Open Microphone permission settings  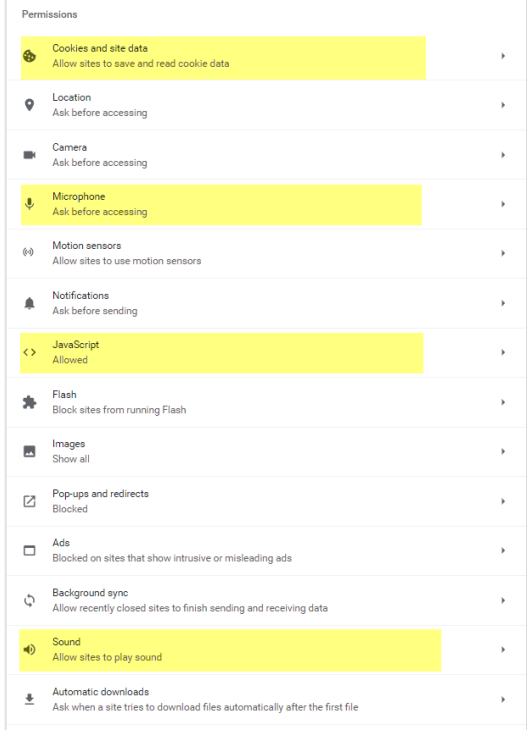[x=266, y=204]
